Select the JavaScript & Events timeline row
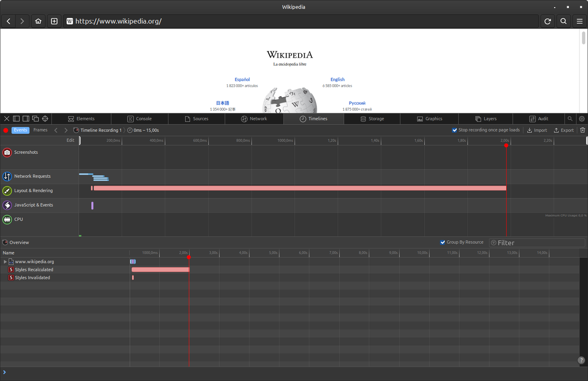Image resolution: width=588 pixels, height=381 pixels. coord(40,205)
